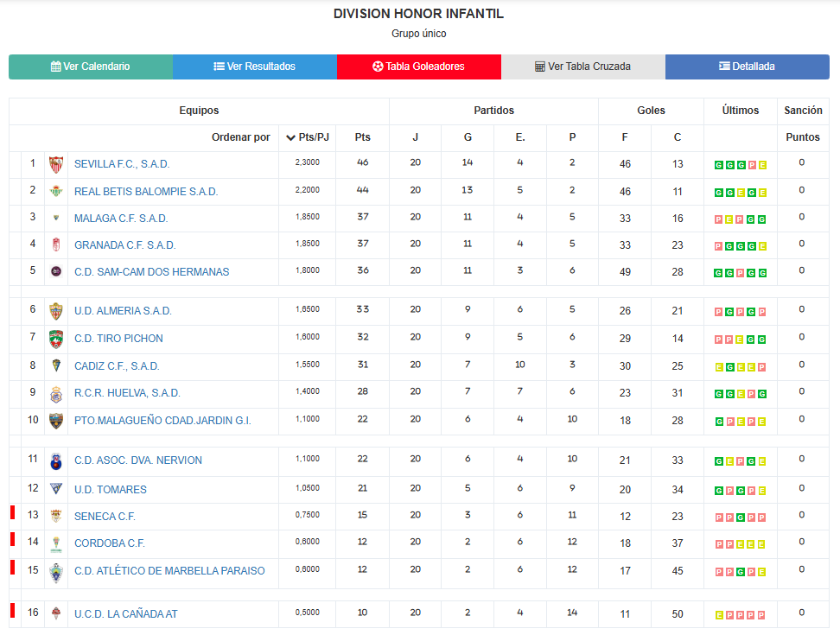Click the DIVISION HONOR INFANTIL title
840x635 pixels.
click(418, 14)
